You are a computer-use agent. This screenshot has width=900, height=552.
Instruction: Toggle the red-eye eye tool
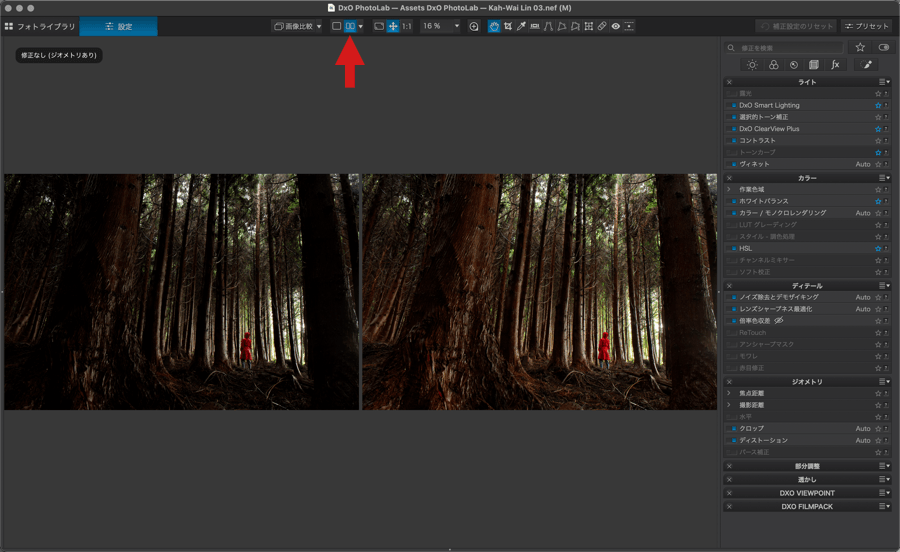point(615,26)
